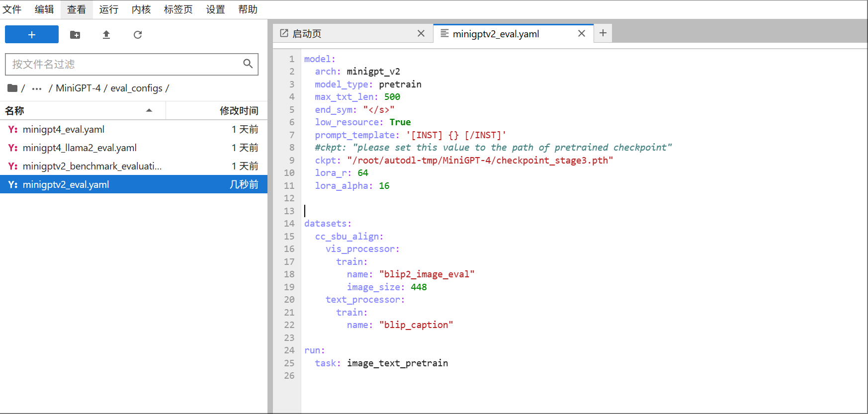
Task: Close the minigptv2_eval.yaml tab
Action: [581, 33]
